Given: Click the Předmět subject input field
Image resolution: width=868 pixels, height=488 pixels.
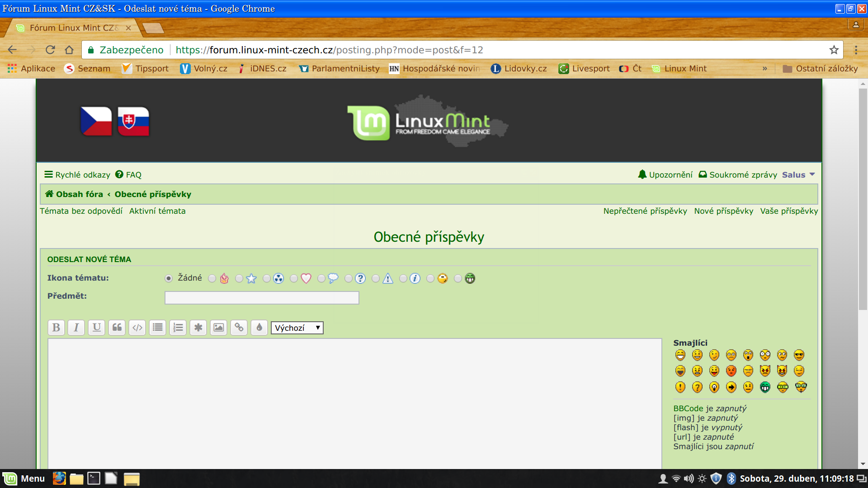Looking at the screenshot, I should [x=262, y=298].
